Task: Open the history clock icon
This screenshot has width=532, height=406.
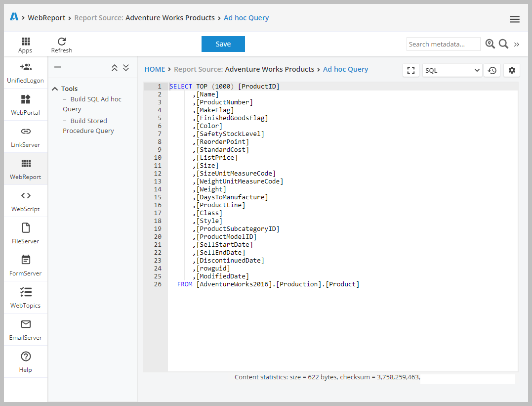Action: coord(492,70)
